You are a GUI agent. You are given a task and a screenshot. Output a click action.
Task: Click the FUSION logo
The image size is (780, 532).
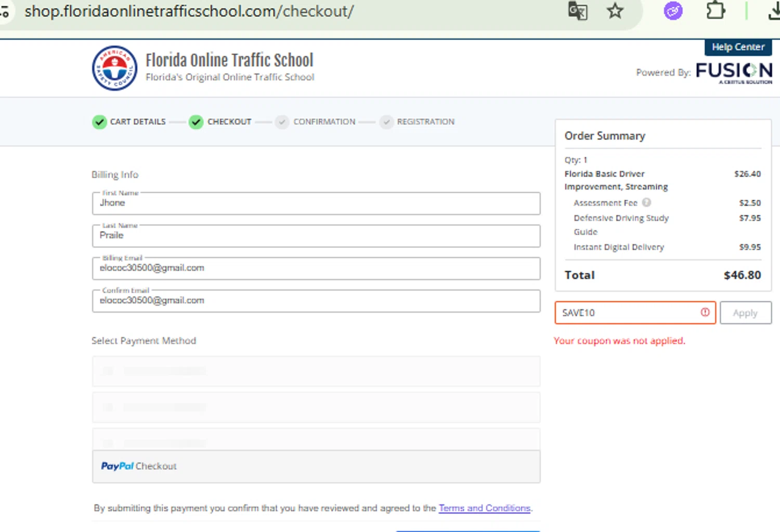coord(734,73)
